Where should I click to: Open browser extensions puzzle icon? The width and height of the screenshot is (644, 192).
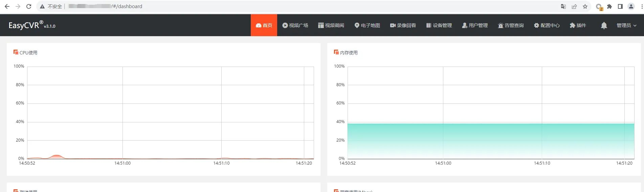[x=609, y=6]
